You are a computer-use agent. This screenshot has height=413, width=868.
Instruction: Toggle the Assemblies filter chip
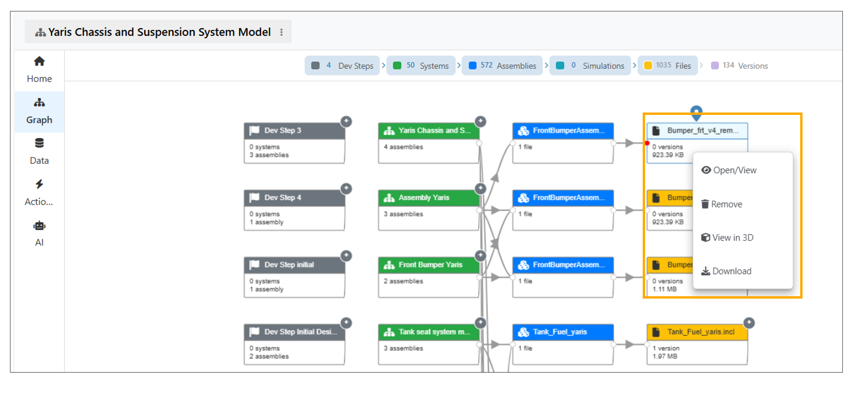point(502,66)
